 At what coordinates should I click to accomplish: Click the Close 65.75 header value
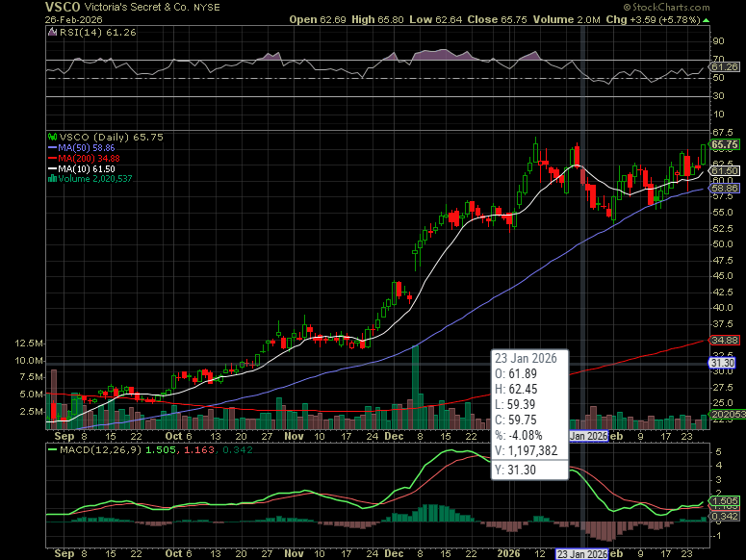pyautogui.click(x=498, y=20)
